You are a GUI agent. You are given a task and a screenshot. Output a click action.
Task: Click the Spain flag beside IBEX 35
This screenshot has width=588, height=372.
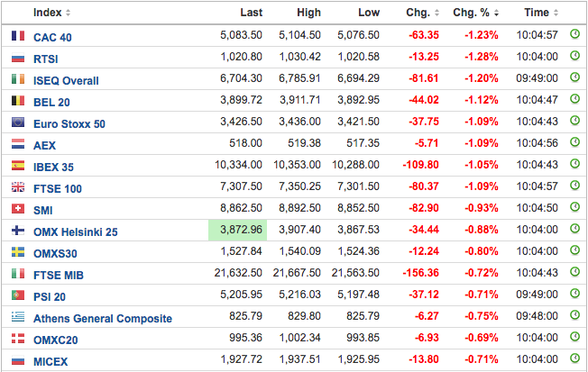pyautogui.click(x=17, y=166)
